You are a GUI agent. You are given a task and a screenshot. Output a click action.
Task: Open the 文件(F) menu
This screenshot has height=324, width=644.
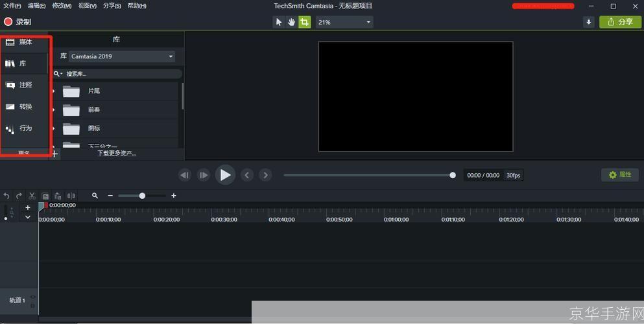[12, 6]
